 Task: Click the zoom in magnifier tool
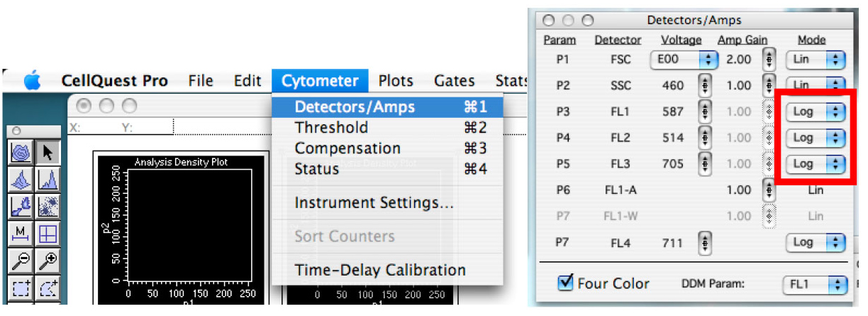click(48, 260)
